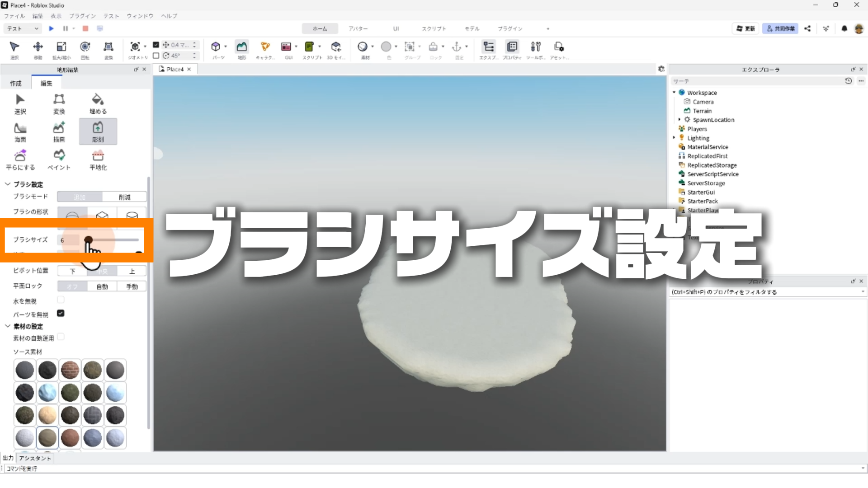Collapse the ブラシ設定 section
Viewport: 868px width, 488px height.
(x=8, y=184)
